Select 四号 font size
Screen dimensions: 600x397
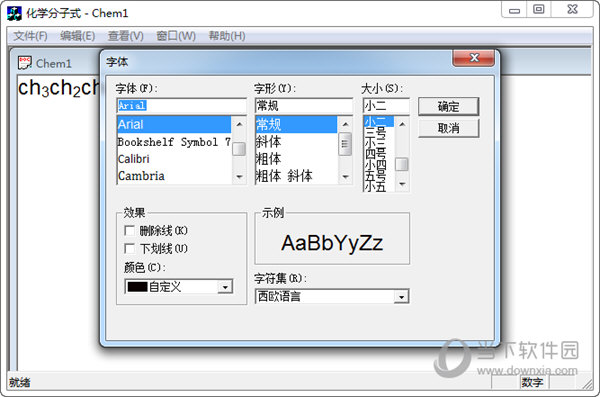(379, 154)
